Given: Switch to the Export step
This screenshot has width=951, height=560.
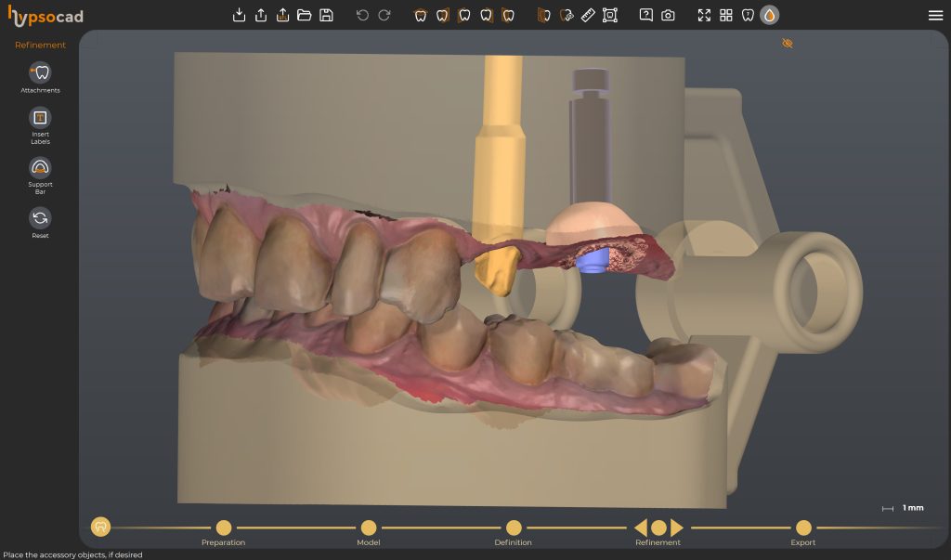Looking at the screenshot, I should pos(803,527).
